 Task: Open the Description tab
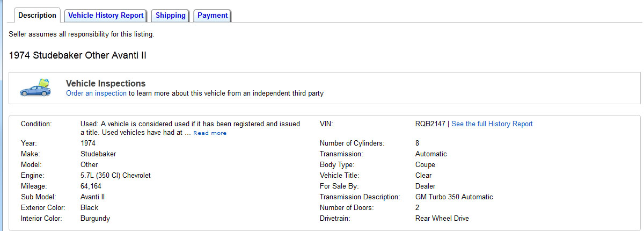click(x=37, y=15)
